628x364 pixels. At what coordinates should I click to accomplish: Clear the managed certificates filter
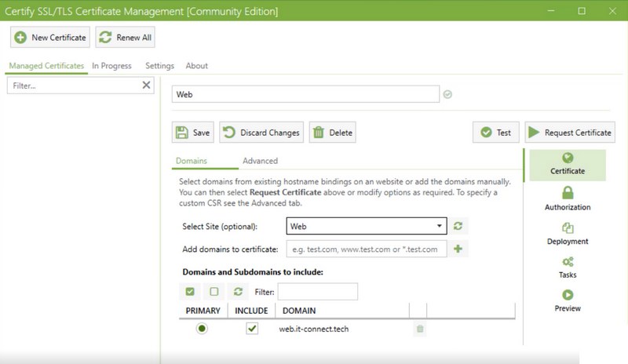pyautogui.click(x=146, y=86)
